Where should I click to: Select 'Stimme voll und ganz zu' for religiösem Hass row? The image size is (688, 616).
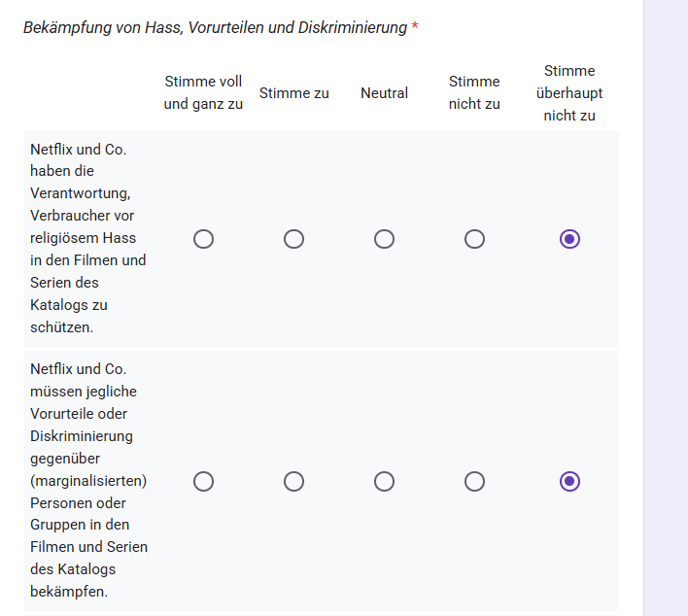pyautogui.click(x=204, y=239)
